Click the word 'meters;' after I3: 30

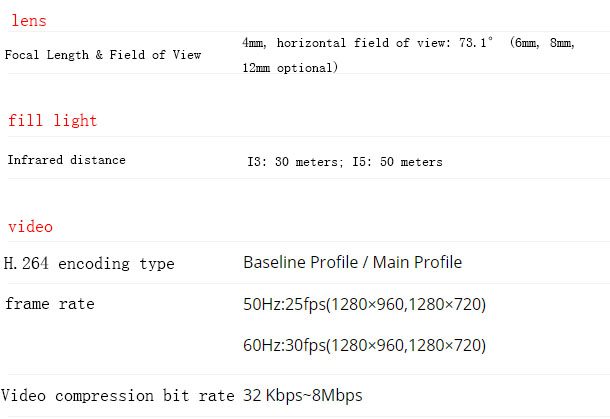pos(319,162)
